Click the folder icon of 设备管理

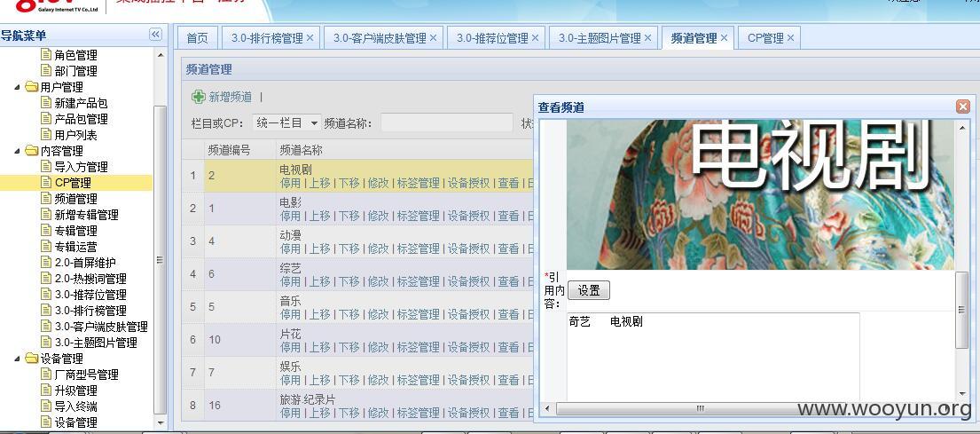[x=32, y=359]
